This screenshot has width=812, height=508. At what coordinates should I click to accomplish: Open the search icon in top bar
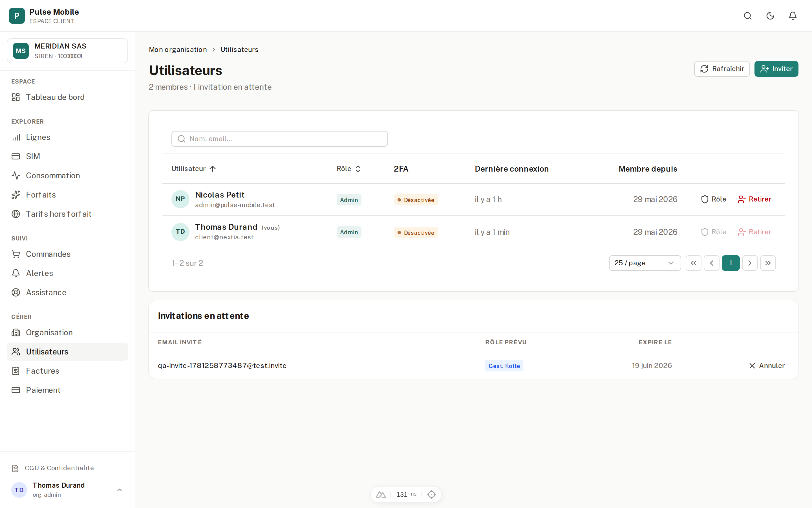748,16
